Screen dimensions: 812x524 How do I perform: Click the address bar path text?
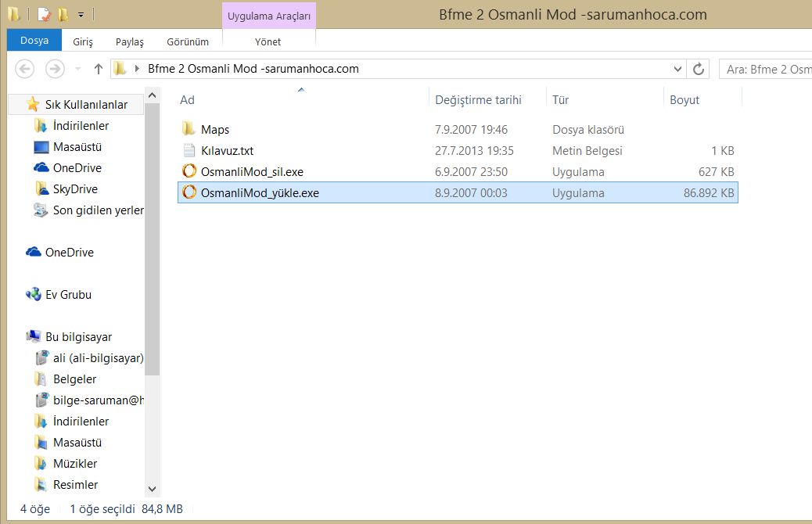tap(253, 69)
